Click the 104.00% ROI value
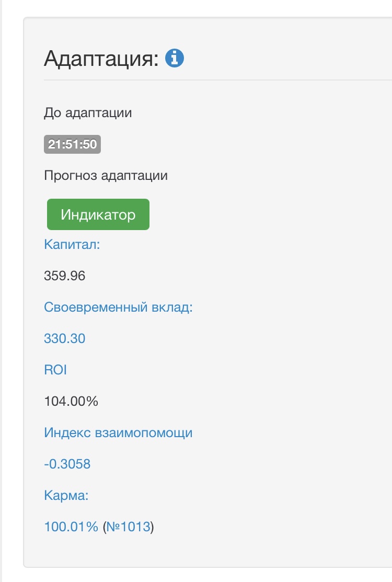Screen dimensions: 392x582 pos(71,402)
